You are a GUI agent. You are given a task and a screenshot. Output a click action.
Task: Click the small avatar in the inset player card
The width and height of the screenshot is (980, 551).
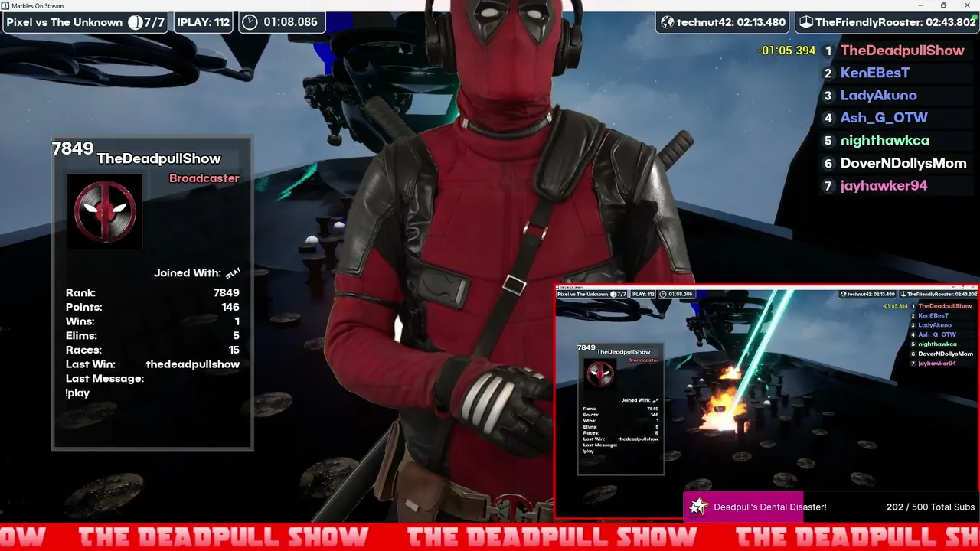click(599, 373)
